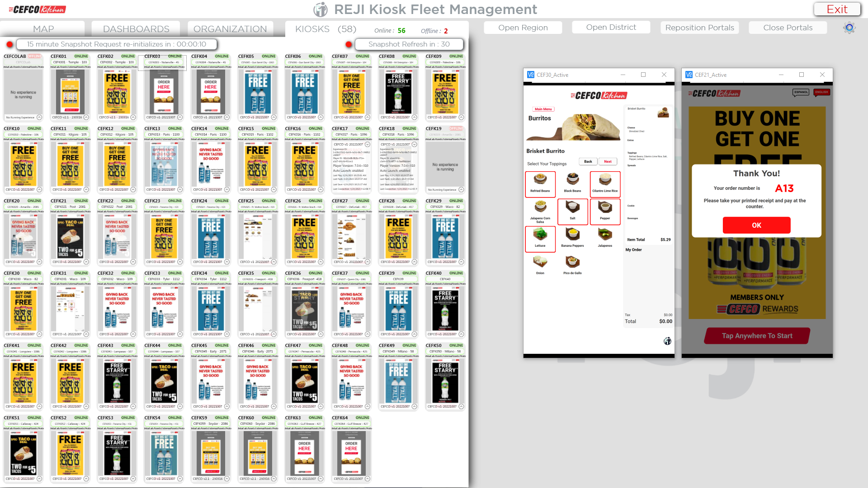The width and height of the screenshot is (868, 488).
Task: Click the red indicator dot beside 15 minute Snapshot Request
Action: click(9, 44)
